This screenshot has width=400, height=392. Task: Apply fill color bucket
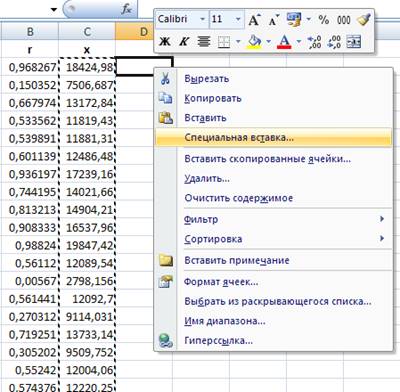[x=254, y=42]
